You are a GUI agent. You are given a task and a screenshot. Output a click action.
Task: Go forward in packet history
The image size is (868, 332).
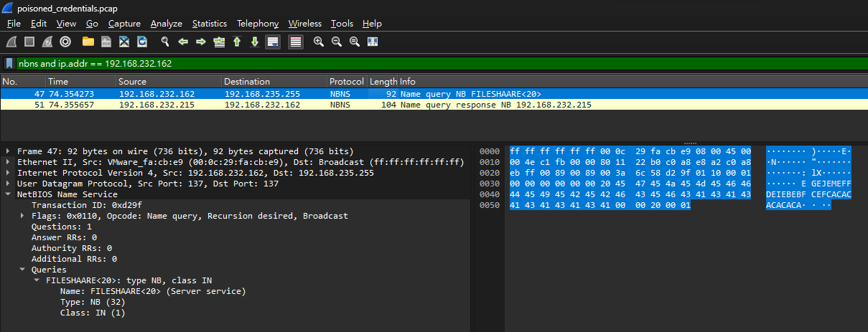click(x=201, y=42)
